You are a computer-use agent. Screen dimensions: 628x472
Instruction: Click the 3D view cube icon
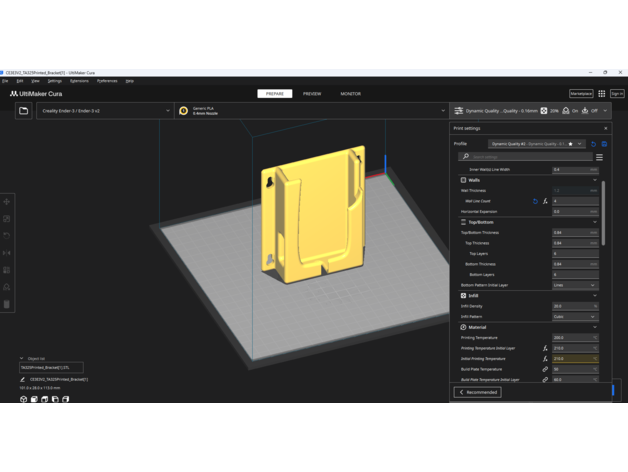point(23,399)
